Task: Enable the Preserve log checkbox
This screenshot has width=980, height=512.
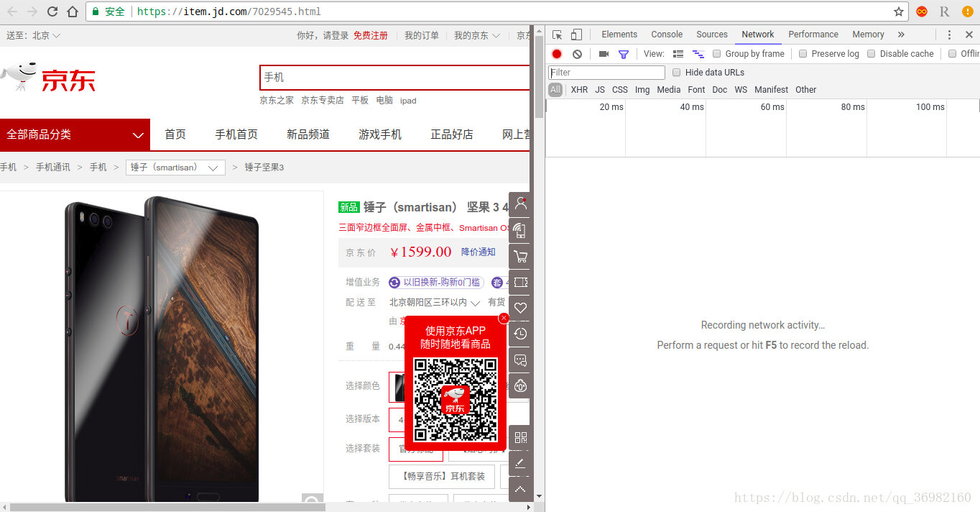Action: [x=803, y=54]
